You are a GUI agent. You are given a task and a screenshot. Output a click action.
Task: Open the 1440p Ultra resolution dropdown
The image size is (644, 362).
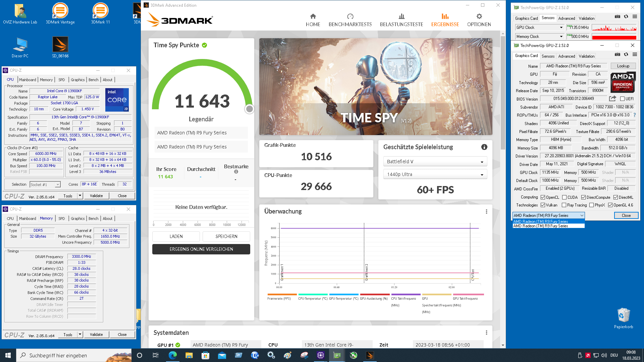tap(435, 174)
